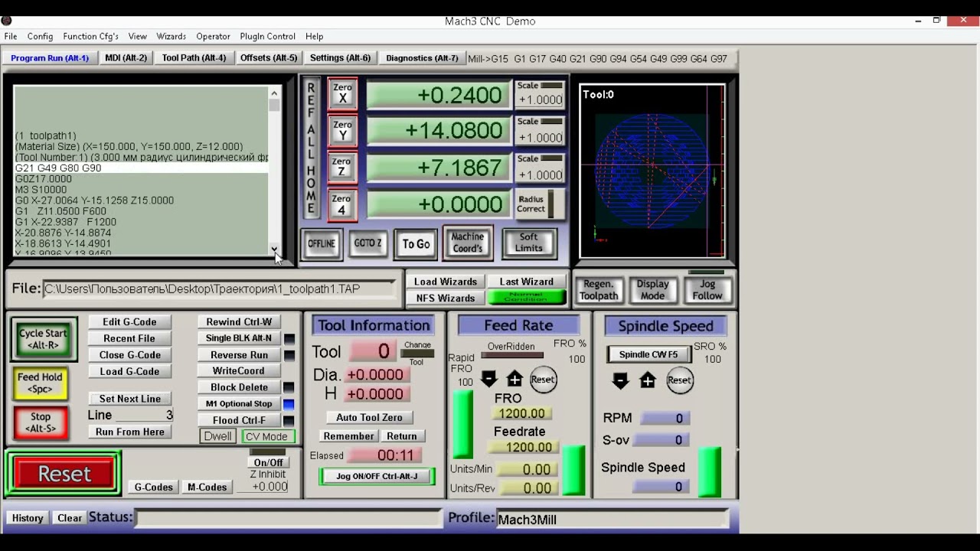The height and width of the screenshot is (551, 980).
Task: Toggle Z Inhibit On/Off
Action: pyautogui.click(x=268, y=462)
